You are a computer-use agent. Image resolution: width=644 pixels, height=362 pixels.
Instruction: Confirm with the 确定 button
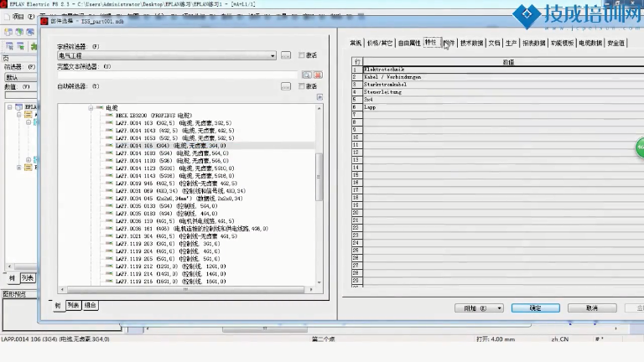(x=536, y=308)
